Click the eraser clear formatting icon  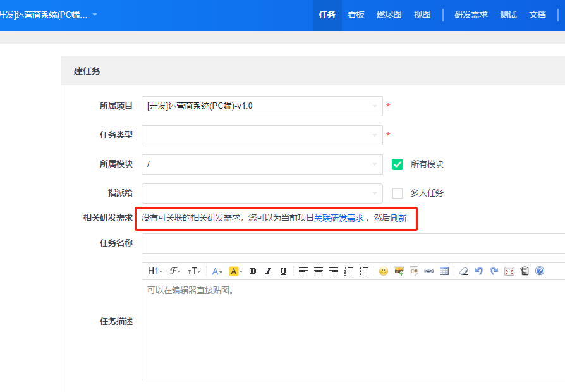(x=463, y=271)
